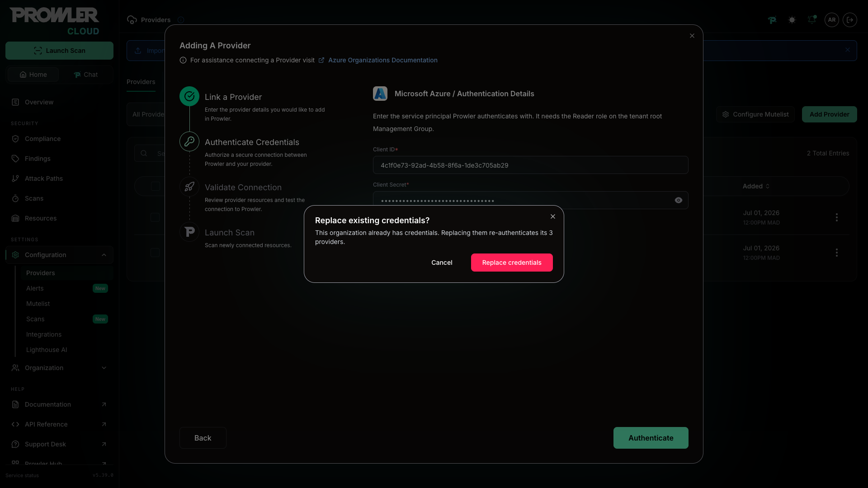The image size is (868, 488).
Task: Open the All Providers filter dropdown
Action: [x=146, y=114]
